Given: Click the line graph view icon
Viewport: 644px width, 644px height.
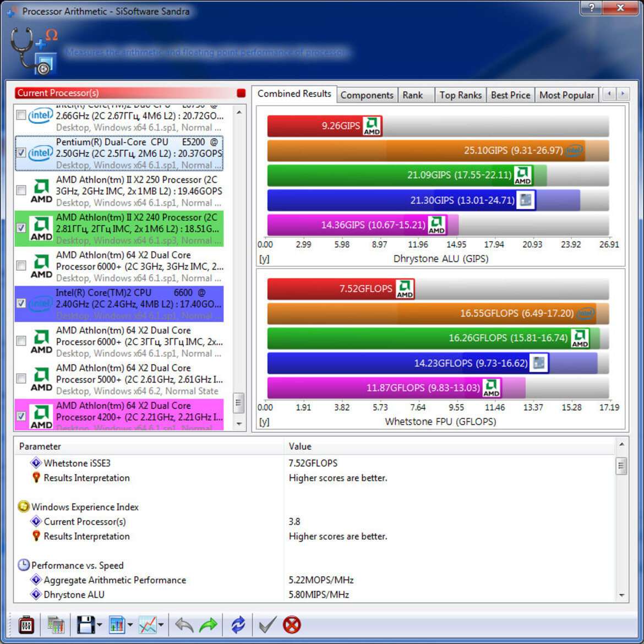Looking at the screenshot, I should pyautogui.click(x=148, y=625).
